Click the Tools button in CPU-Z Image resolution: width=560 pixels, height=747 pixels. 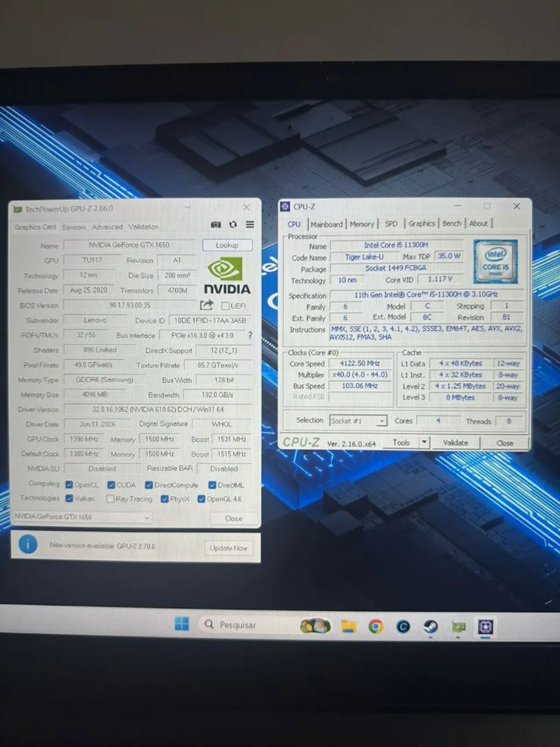tap(401, 442)
